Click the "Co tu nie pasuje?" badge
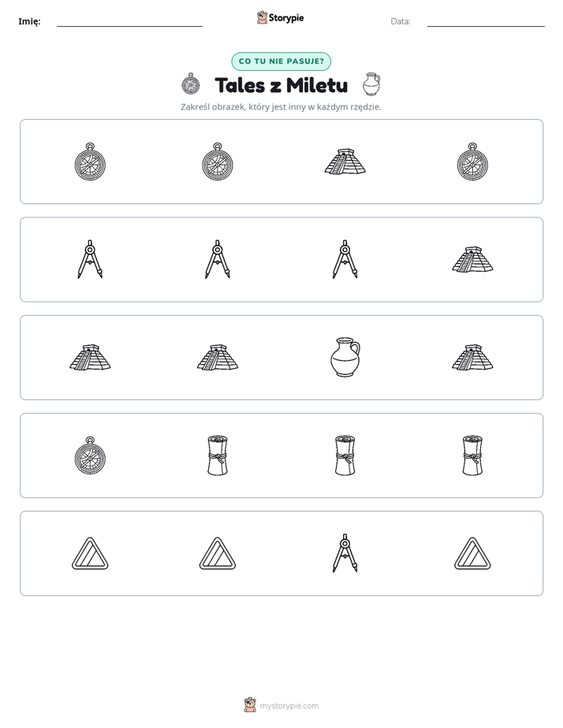The height and width of the screenshot is (728, 563). point(281,61)
